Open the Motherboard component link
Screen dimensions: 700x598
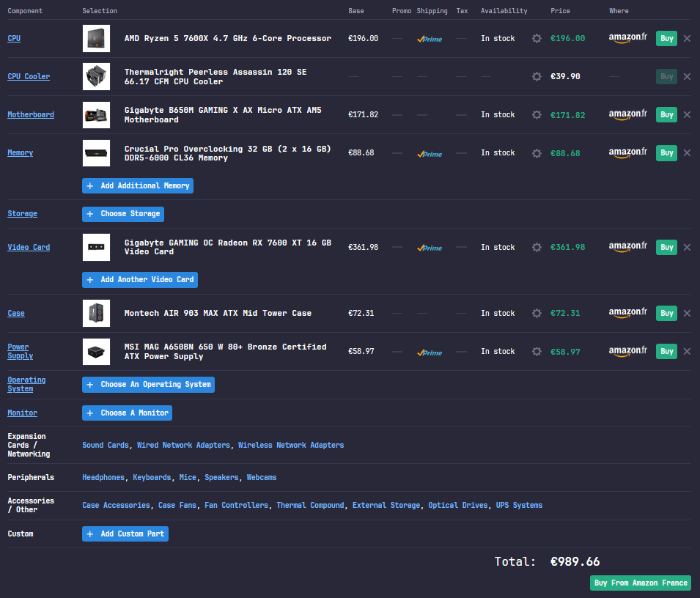coord(31,115)
